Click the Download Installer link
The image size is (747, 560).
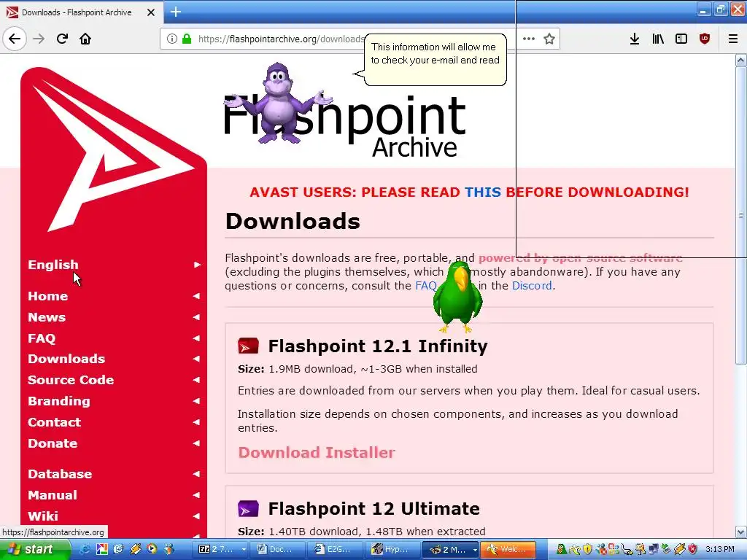tap(317, 452)
